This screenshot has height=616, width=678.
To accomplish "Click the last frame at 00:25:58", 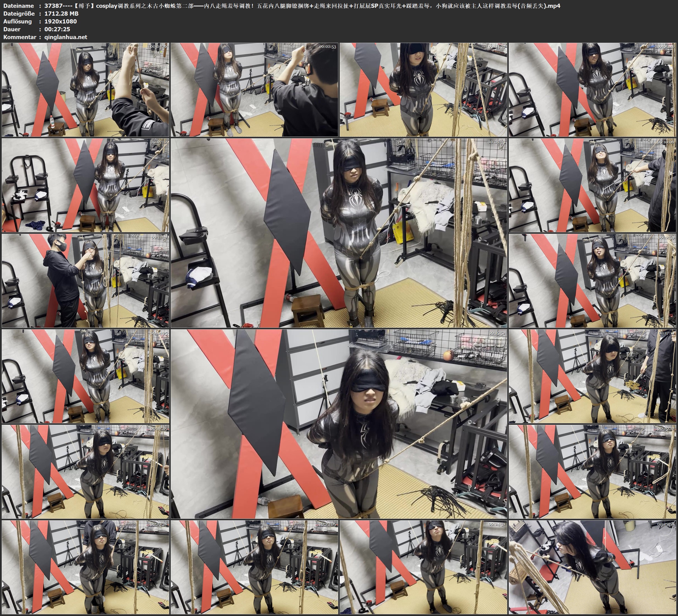I will [x=593, y=567].
